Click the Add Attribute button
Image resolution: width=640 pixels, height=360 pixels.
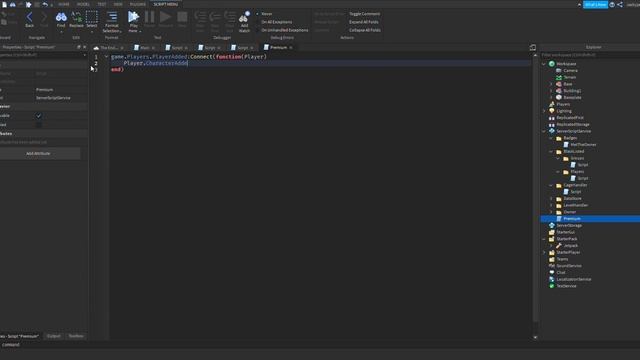click(38, 153)
